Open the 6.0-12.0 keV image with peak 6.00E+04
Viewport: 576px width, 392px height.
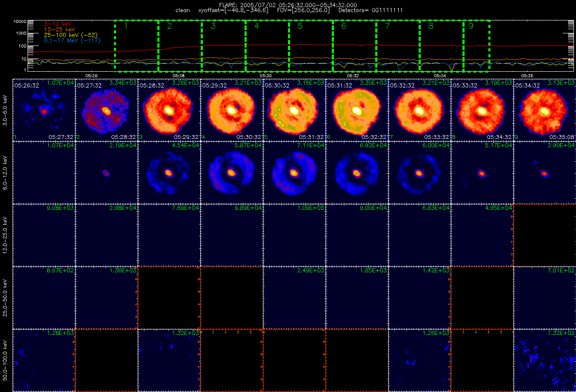419,172
